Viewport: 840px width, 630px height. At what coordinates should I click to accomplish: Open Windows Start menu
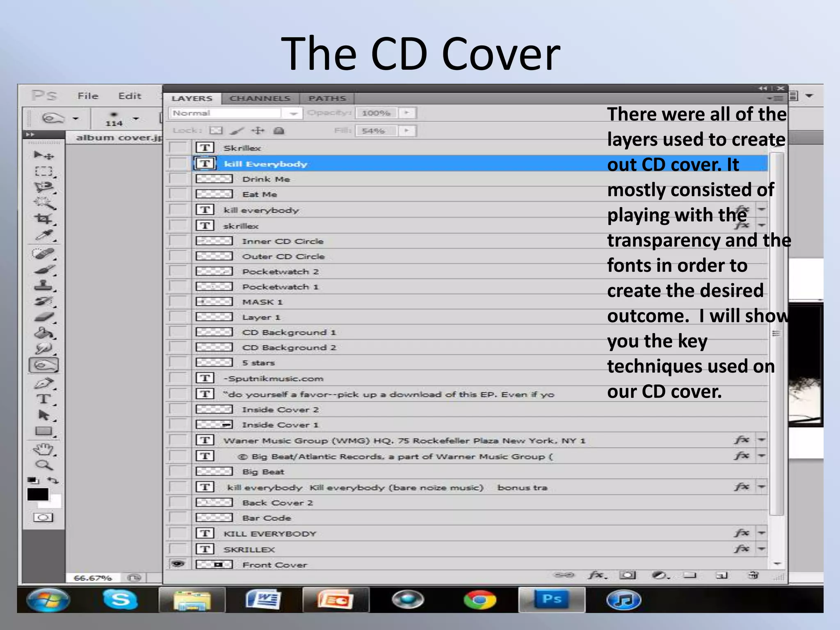48,600
